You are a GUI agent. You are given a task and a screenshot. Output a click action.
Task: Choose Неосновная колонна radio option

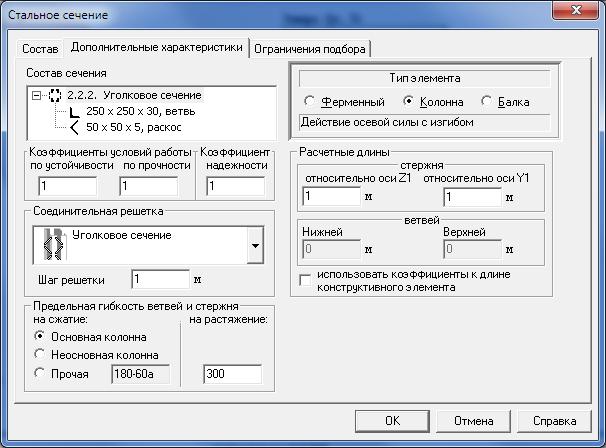pos(40,354)
